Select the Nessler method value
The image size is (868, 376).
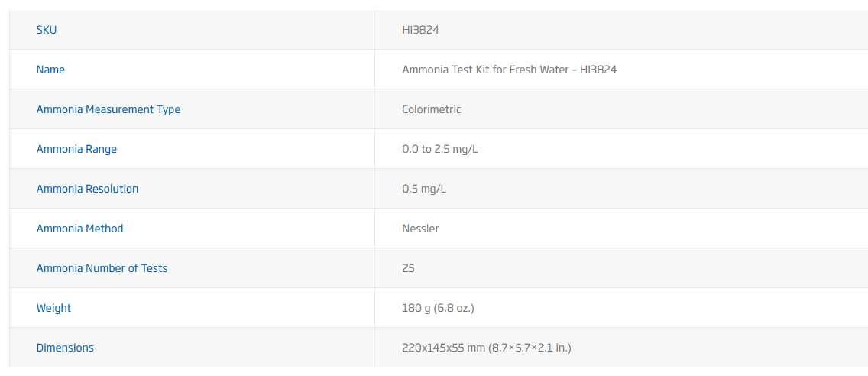click(x=420, y=229)
